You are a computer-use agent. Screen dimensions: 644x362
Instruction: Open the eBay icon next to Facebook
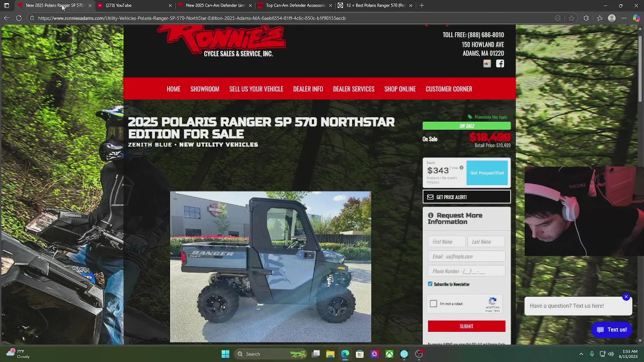pyautogui.click(x=487, y=63)
